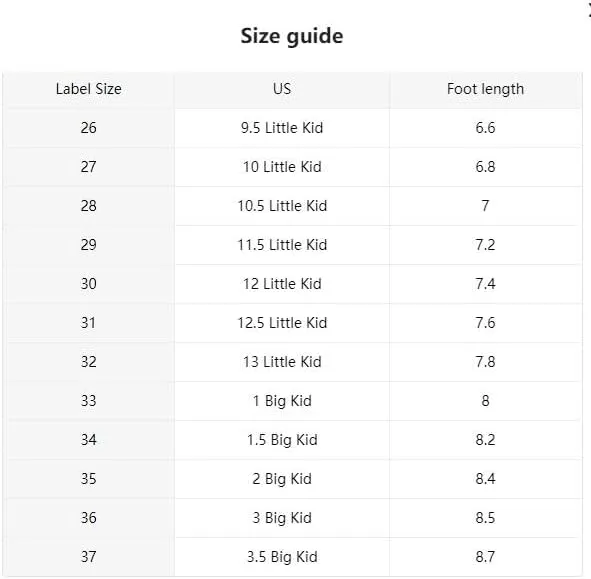The image size is (591, 579).
Task: Click the 1 Big Kid cell
Action: pos(282,401)
